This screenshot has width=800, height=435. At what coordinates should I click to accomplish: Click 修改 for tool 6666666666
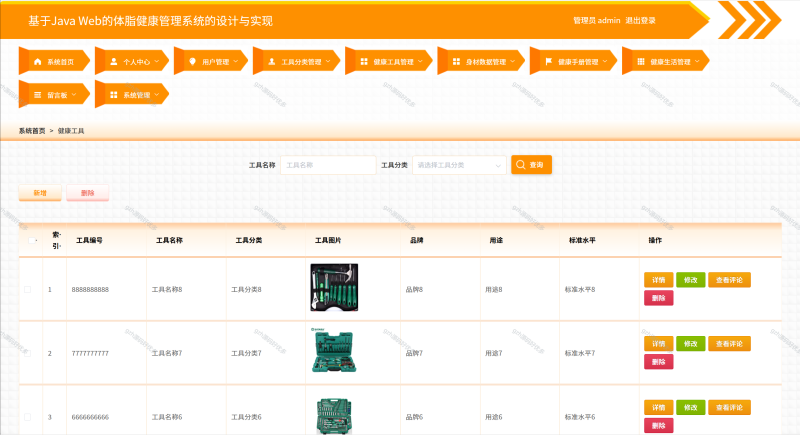690,407
